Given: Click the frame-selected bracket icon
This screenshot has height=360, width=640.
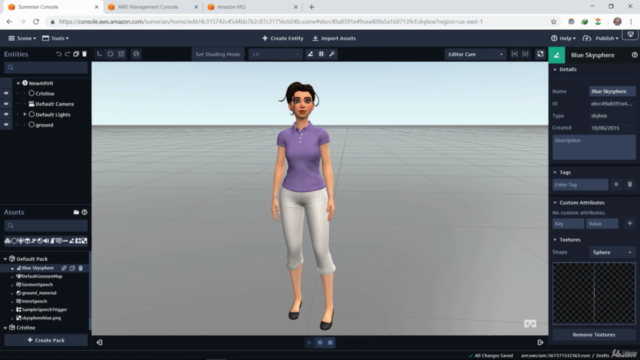Looking at the screenshot, I should [x=514, y=54].
